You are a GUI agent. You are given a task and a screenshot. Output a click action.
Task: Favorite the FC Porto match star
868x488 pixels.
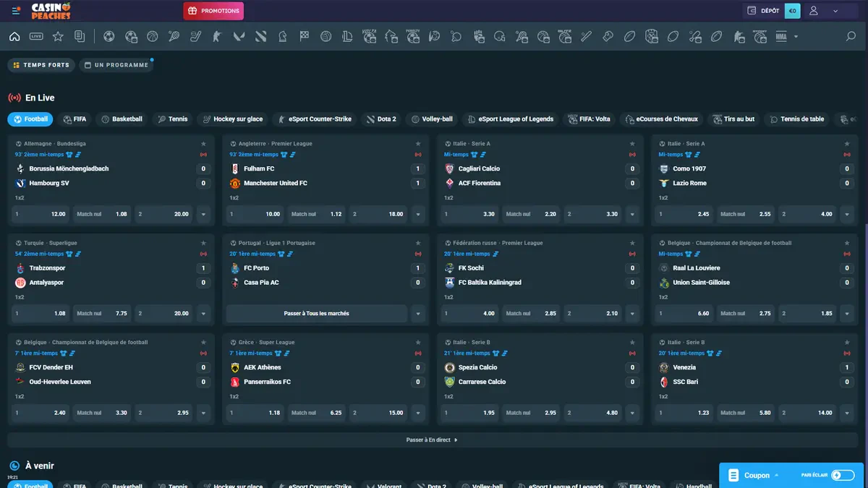418,243
